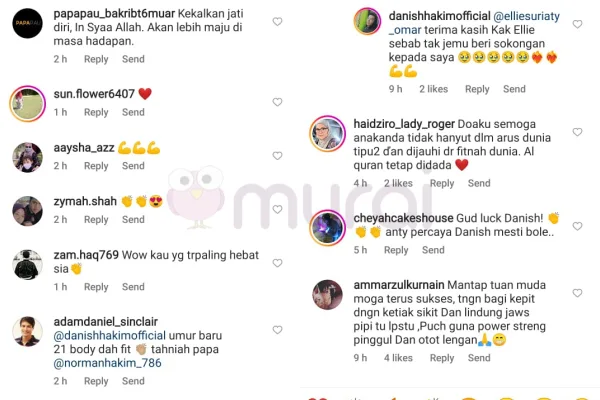
Task: Like haidziro_lady_roger's comment heart
Action: coord(577,132)
